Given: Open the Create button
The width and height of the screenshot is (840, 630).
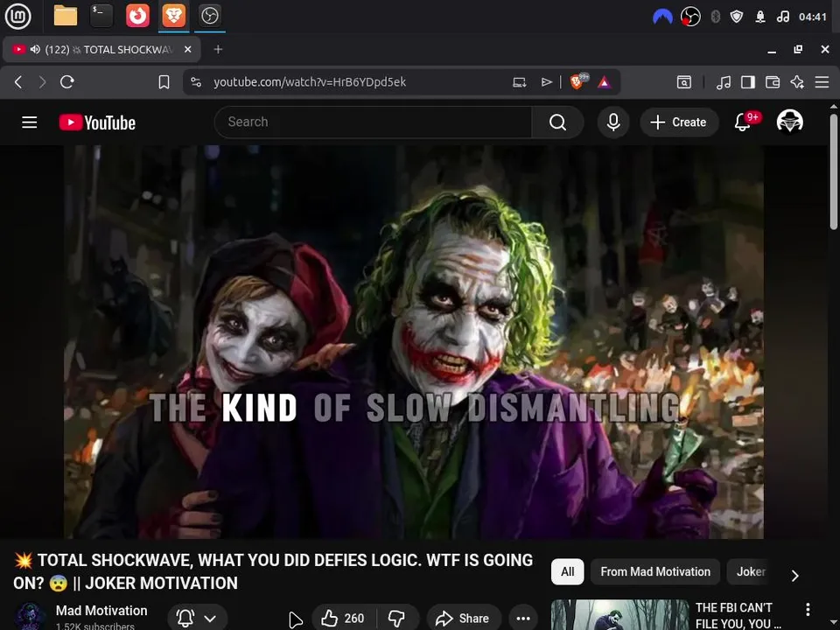Looking at the screenshot, I should pos(679,122).
